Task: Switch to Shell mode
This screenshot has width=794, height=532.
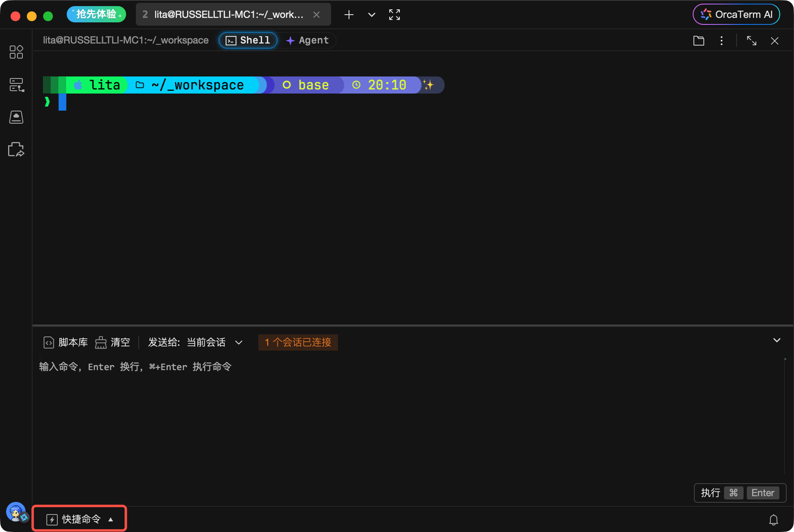Action: coord(248,40)
